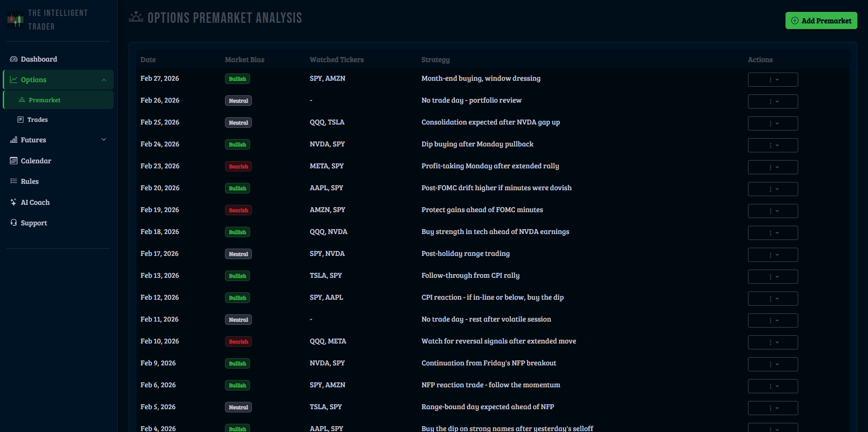Open Calendar via its icon

pyautogui.click(x=13, y=161)
